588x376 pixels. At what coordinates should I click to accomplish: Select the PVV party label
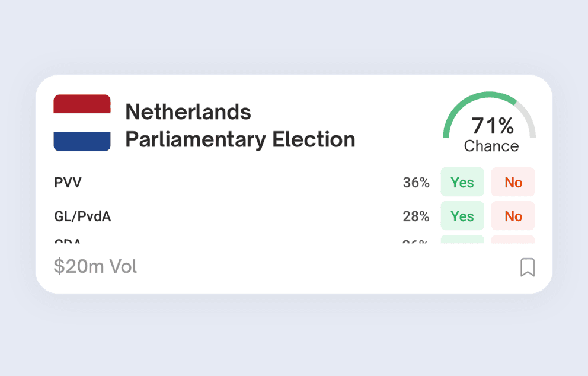[68, 183]
